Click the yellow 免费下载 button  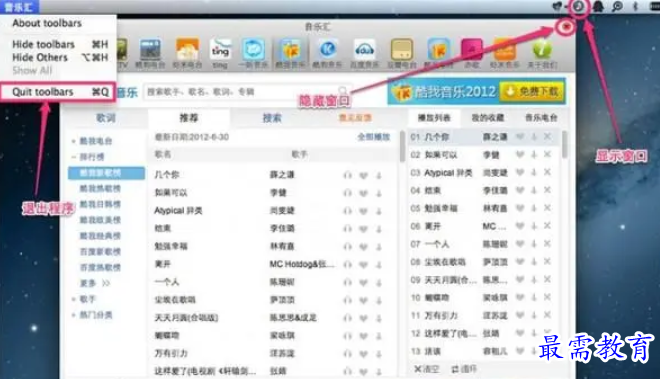[x=531, y=91]
